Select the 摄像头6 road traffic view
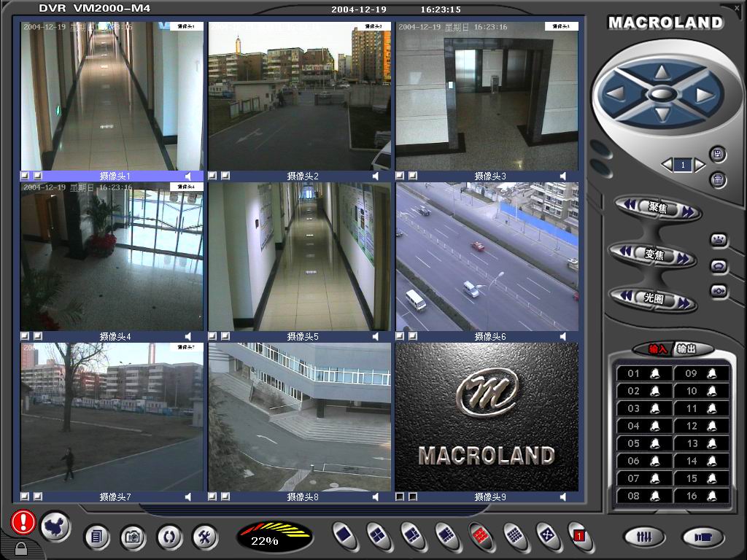 tap(487, 256)
